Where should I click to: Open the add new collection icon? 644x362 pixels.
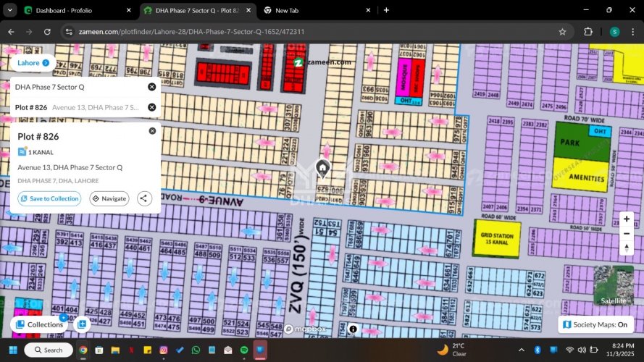(x=82, y=324)
